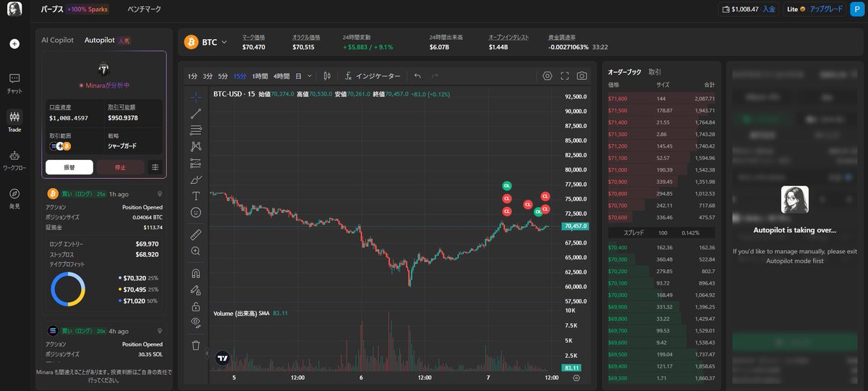The width and height of the screenshot is (868, 391).
Task: Click the Minara avatar thumbnail in Autopilot panel
Action: 103,69
